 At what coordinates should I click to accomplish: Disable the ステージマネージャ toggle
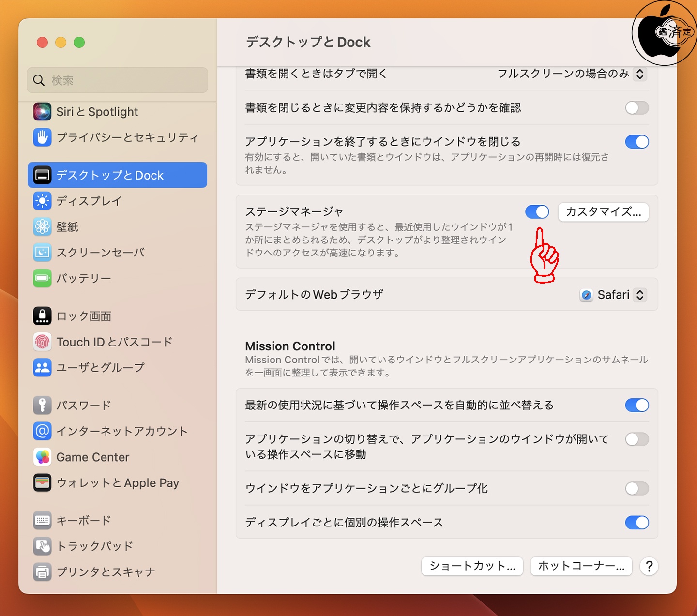pos(537,212)
